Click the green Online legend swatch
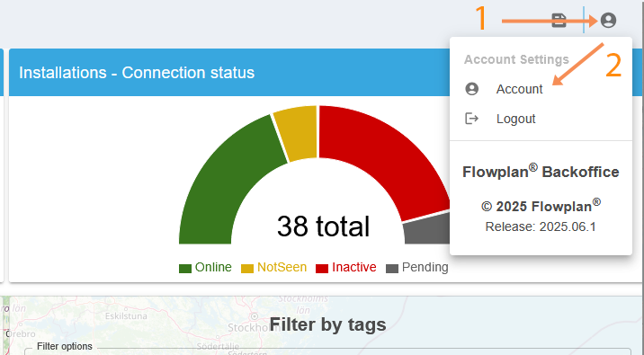Screen dimensions: 644x355 [185, 269]
